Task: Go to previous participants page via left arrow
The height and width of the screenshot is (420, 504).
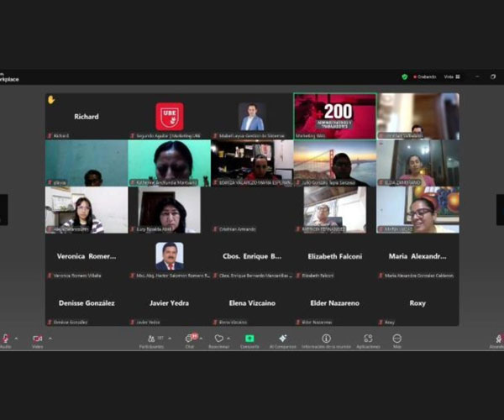Action: 3,210
